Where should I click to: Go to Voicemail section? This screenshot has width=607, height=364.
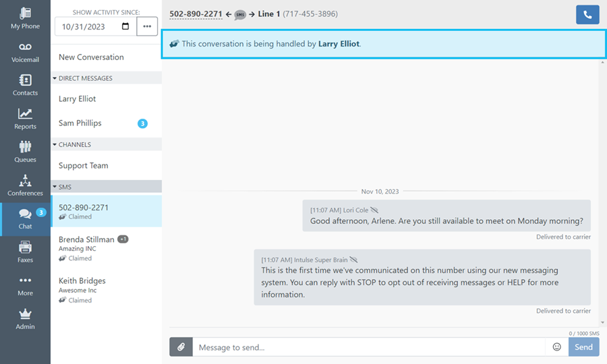pyautogui.click(x=25, y=52)
